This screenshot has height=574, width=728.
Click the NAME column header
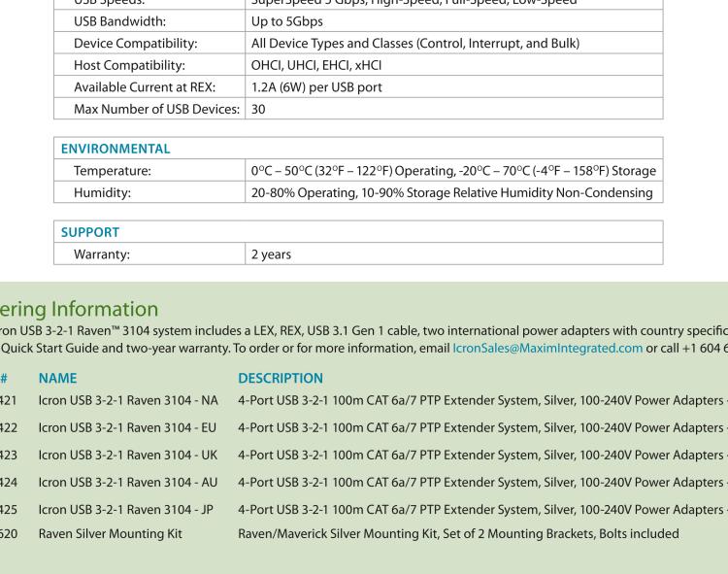57,377
